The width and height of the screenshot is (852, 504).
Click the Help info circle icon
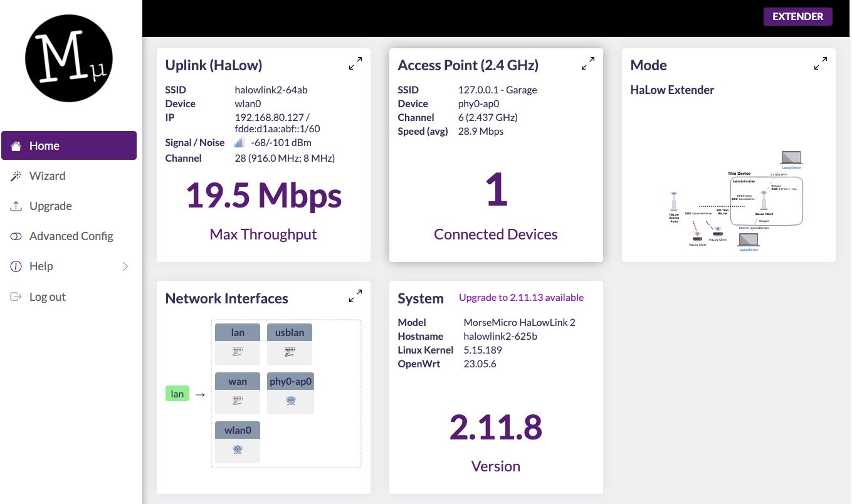[x=16, y=266]
